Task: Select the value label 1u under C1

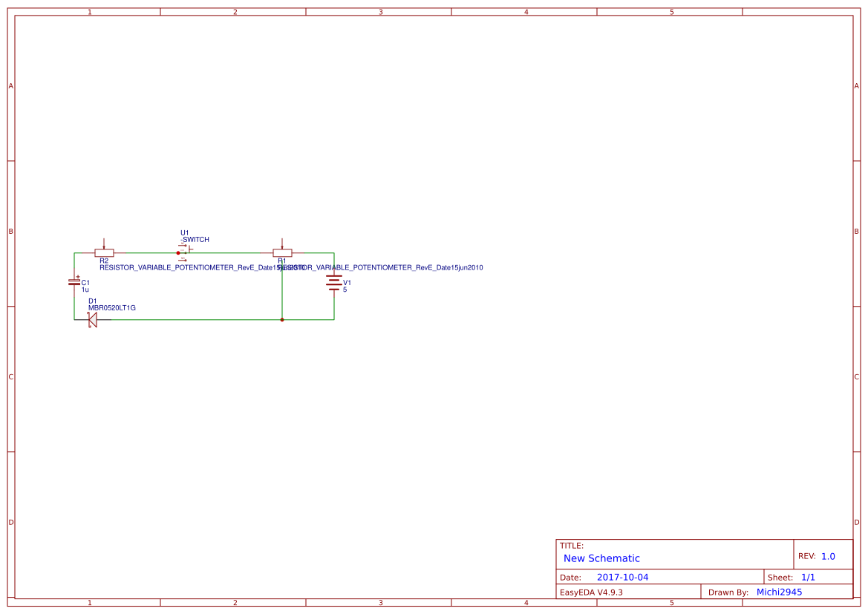Action: click(x=85, y=290)
